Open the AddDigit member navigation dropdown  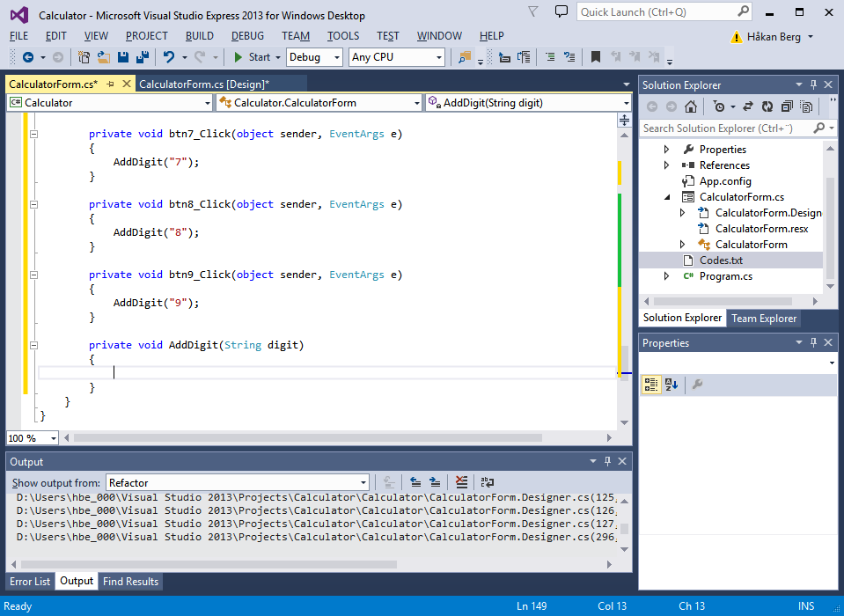(528, 103)
